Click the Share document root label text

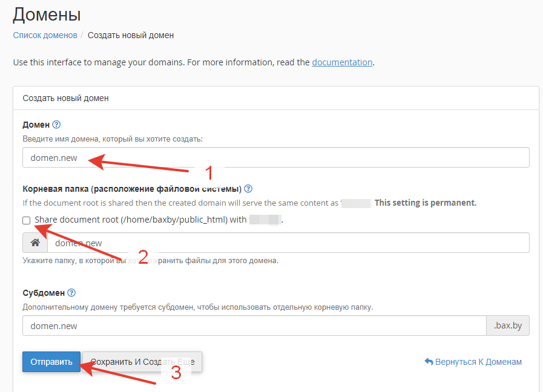tap(159, 220)
